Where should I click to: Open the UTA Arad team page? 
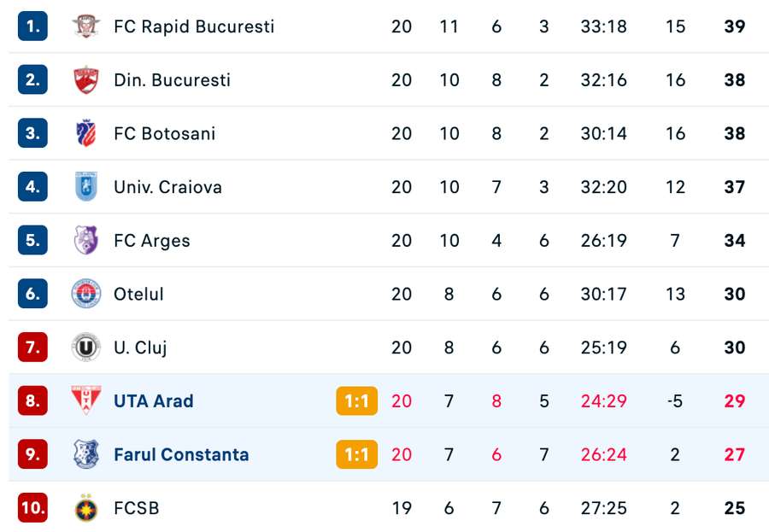[x=155, y=400]
